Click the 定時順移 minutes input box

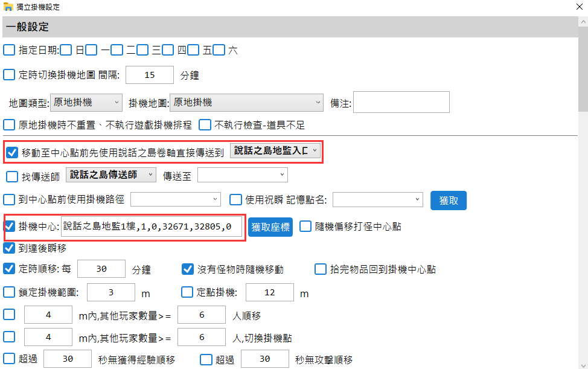101,269
